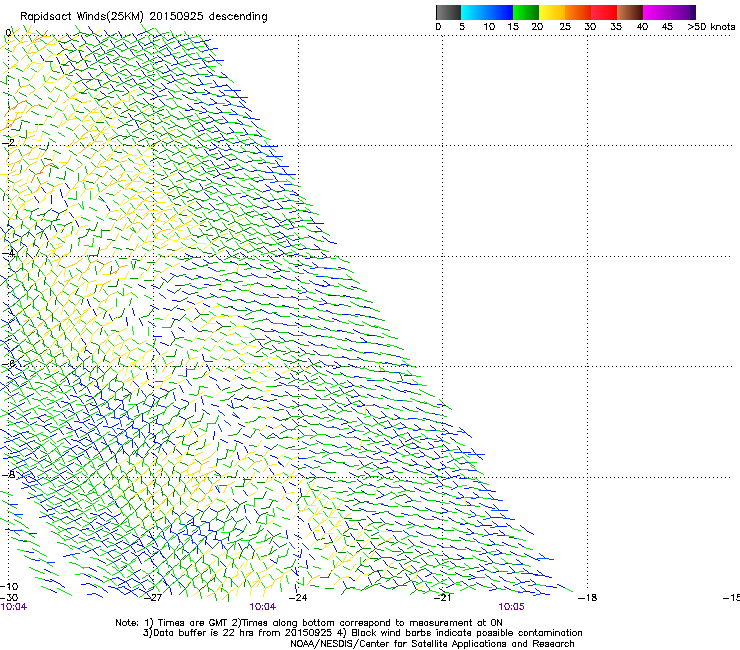Click the 'Rapidscat Winds(25KM) 20150925 descending' title
The width and height of the screenshot is (740, 650).
[143, 17]
